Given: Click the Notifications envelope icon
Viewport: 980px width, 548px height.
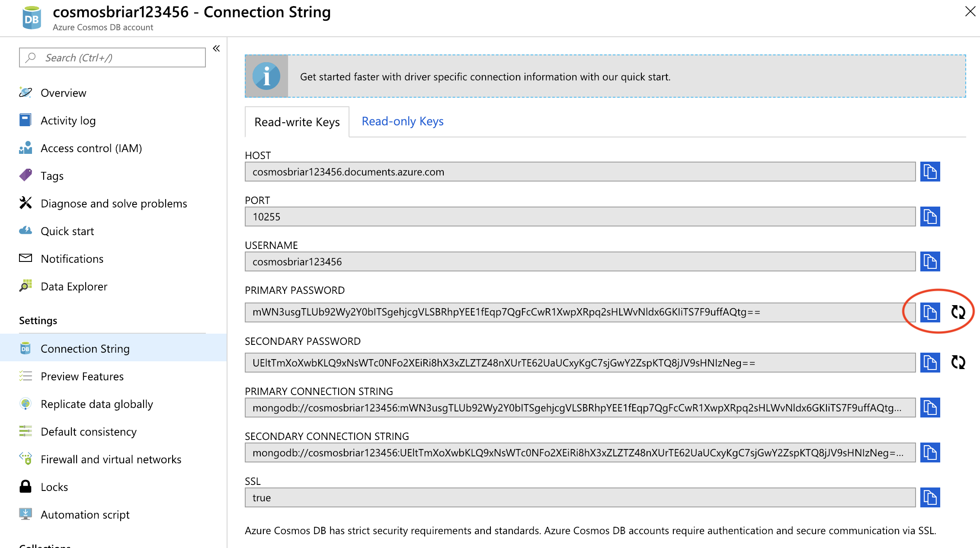Looking at the screenshot, I should pyautogui.click(x=26, y=258).
